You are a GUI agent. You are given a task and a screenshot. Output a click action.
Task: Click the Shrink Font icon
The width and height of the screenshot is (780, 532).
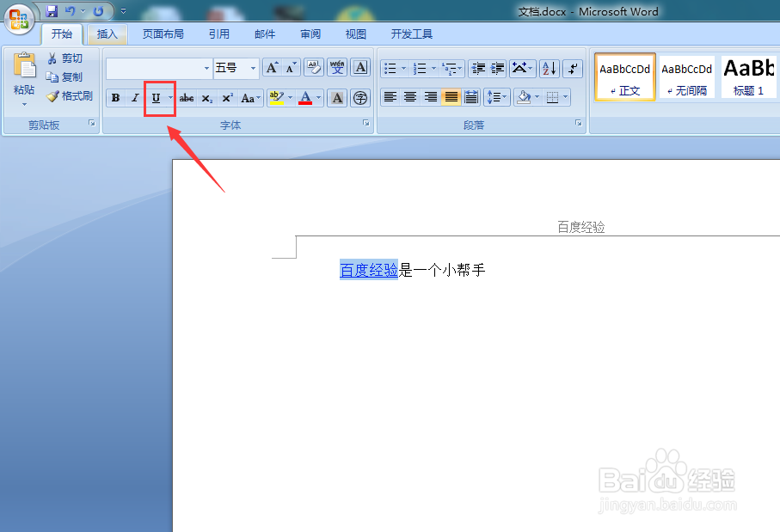pos(291,68)
